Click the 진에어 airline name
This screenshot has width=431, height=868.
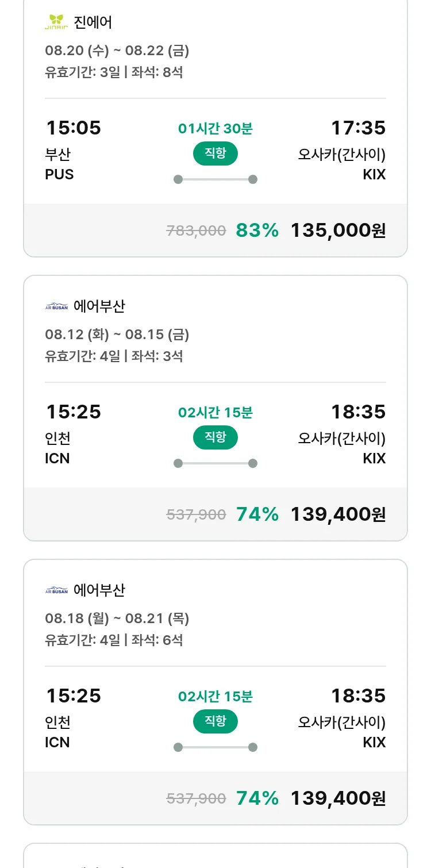[93, 22]
